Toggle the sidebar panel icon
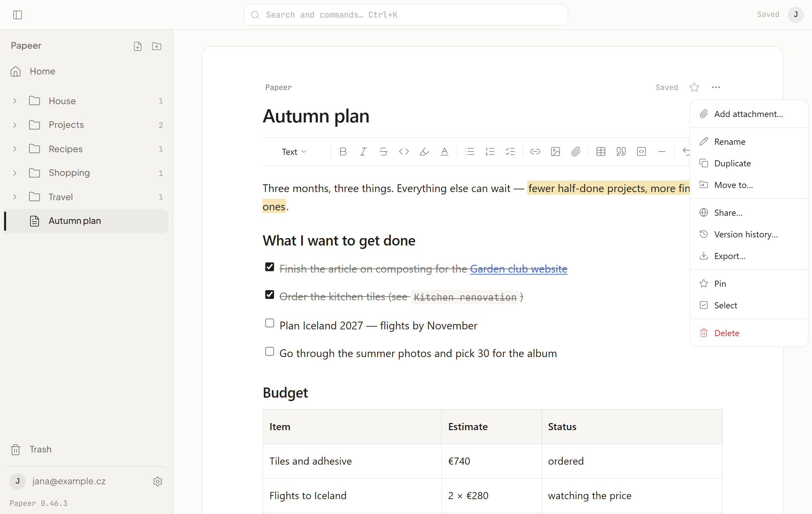Screen dimensions: 812x514 tap(18, 15)
